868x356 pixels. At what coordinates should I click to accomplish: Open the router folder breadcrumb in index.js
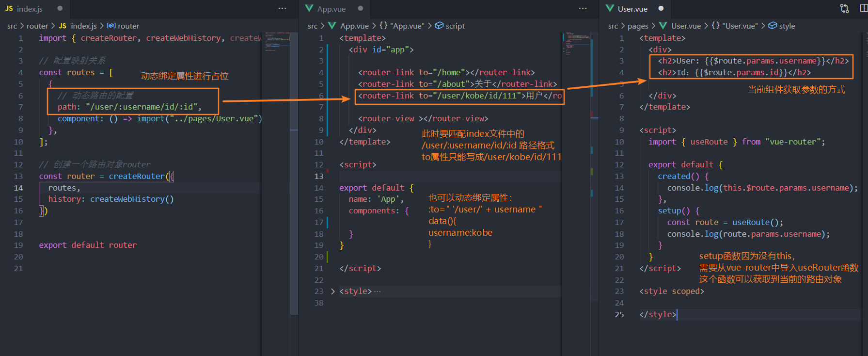pyautogui.click(x=37, y=26)
